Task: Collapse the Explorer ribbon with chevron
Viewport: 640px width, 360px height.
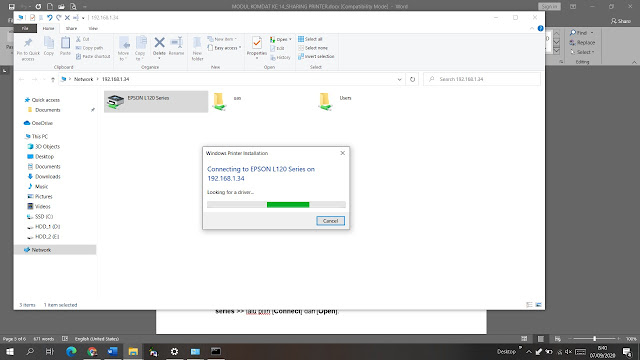Action: 531,29
